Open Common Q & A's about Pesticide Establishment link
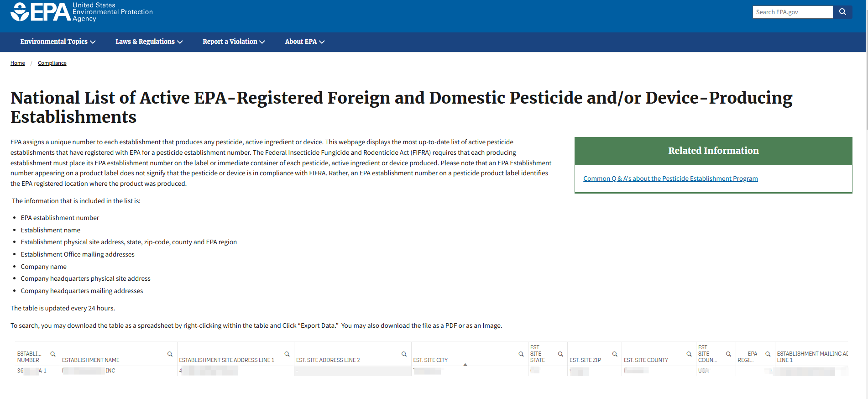The height and width of the screenshot is (399, 868). [670, 178]
